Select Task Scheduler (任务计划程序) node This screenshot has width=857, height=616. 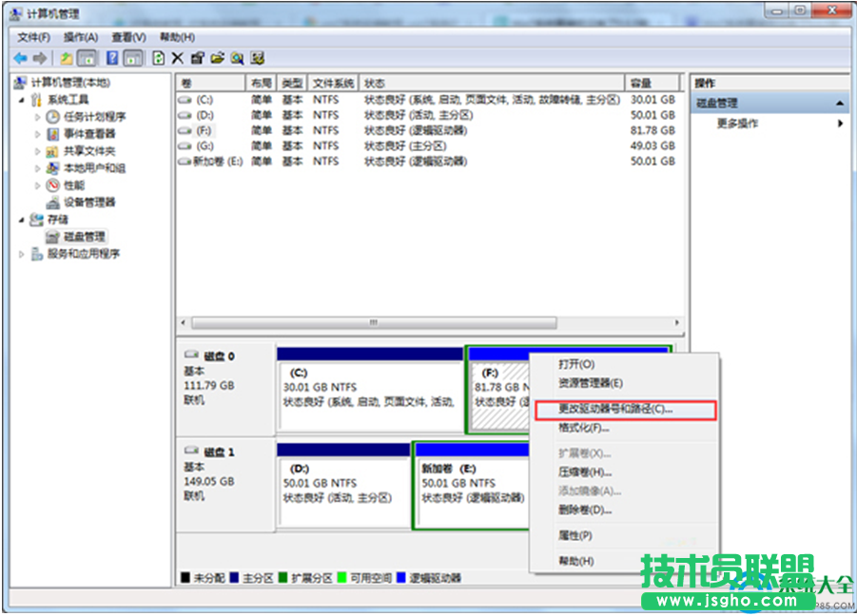click(x=94, y=117)
